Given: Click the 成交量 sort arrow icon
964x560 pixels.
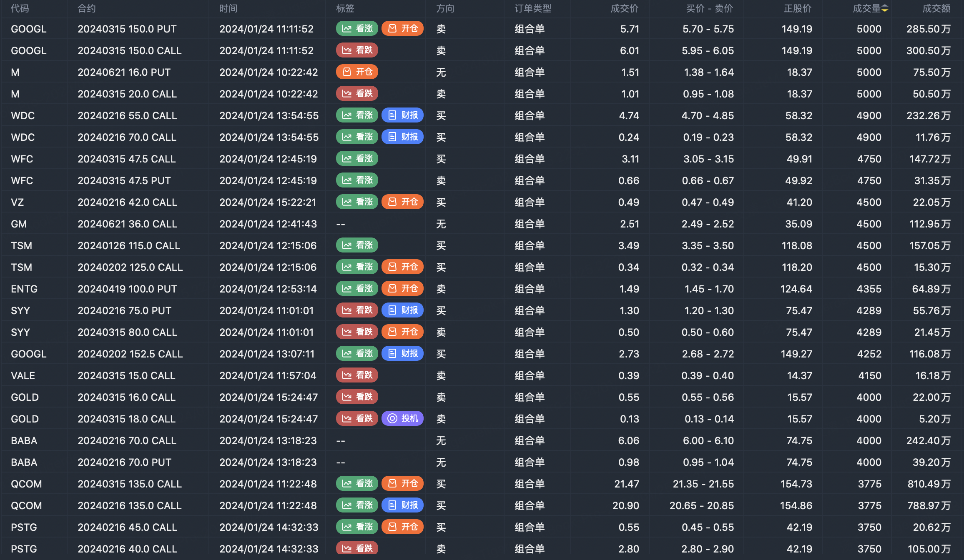Looking at the screenshot, I should click(885, 9).
